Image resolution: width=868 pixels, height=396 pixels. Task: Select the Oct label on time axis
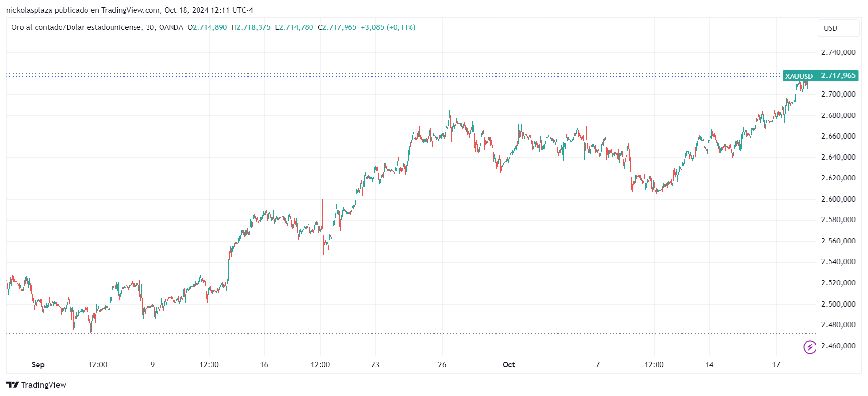pyautogui.click(x=509, y=365)
